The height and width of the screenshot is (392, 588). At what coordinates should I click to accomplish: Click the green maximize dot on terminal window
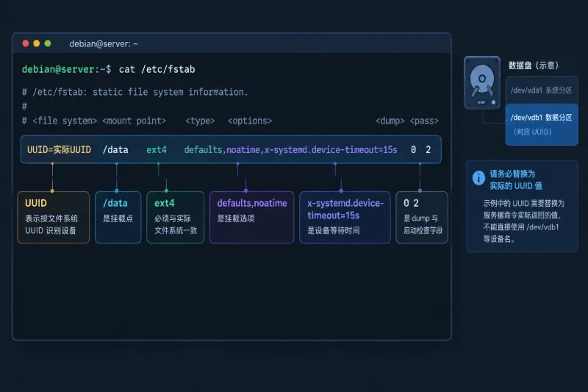coord(48,43)
